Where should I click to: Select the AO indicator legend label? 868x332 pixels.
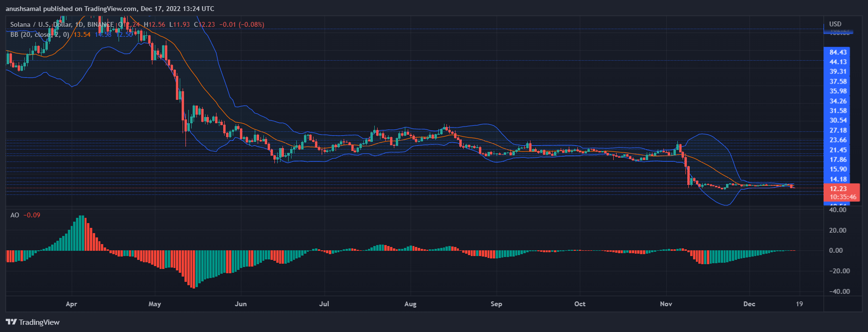point(15,215)
